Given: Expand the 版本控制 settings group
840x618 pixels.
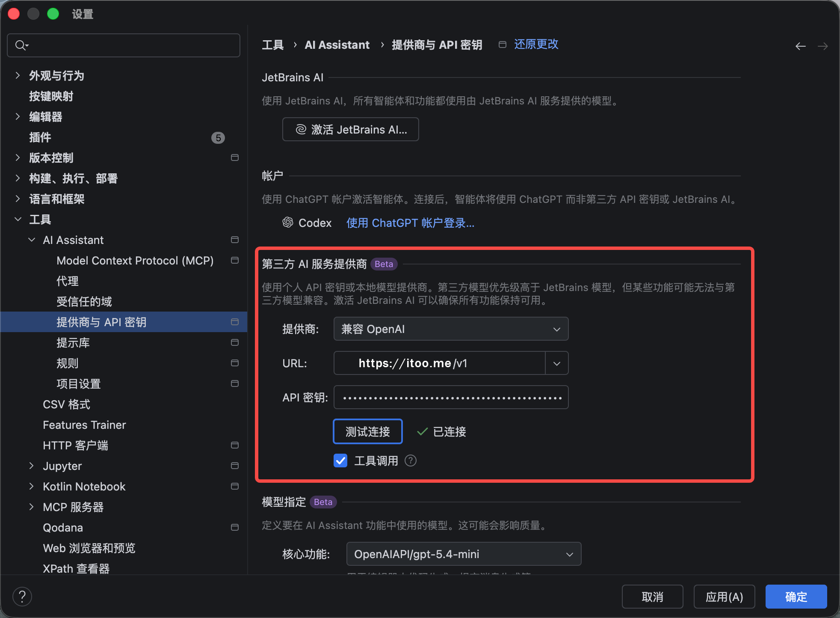Looking at the screenshot, I should coord(18,157).
